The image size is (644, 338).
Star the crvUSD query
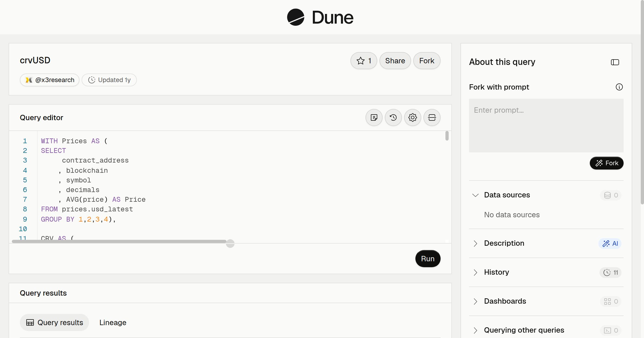[x=364, y=61]
